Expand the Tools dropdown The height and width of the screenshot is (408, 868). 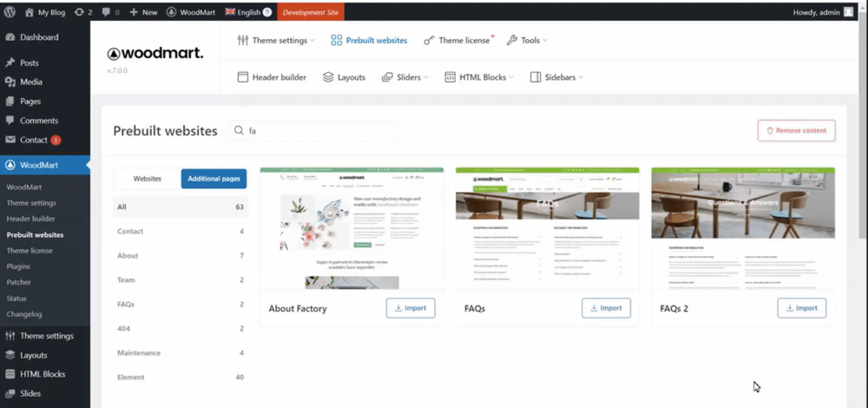tap(527, 41)
